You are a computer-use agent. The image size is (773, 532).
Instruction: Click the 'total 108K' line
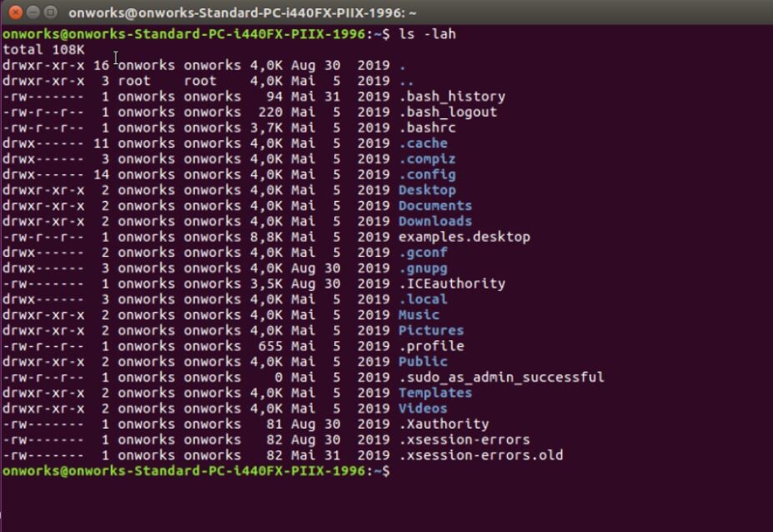click(x=43, y=50)
